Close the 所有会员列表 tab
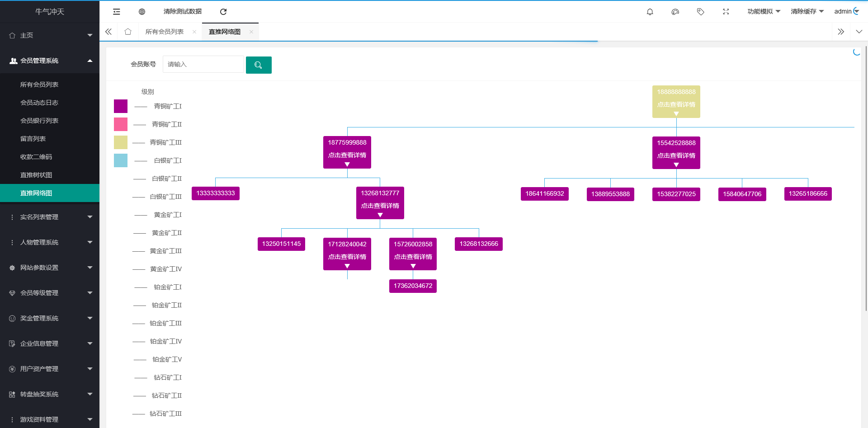The image size is (868, 428). (194, 32)
